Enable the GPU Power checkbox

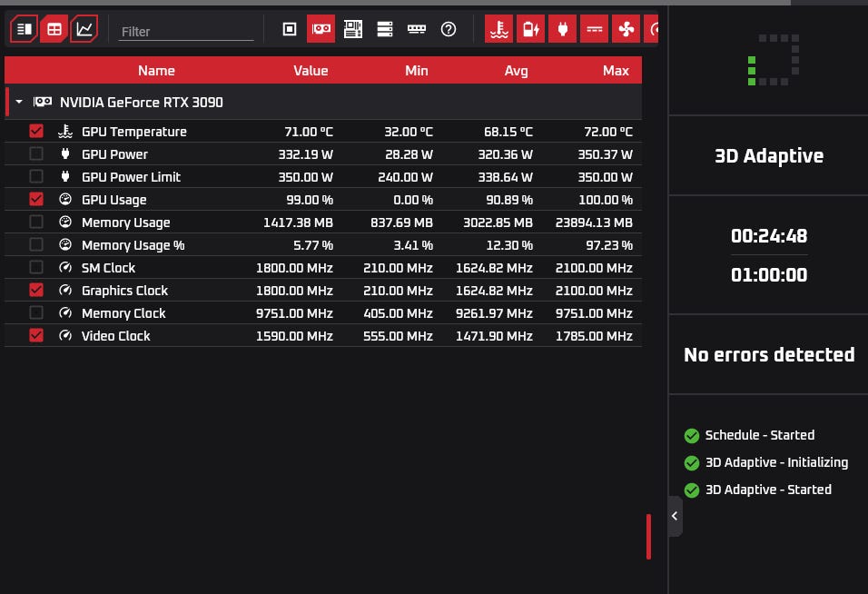(36, 153)
